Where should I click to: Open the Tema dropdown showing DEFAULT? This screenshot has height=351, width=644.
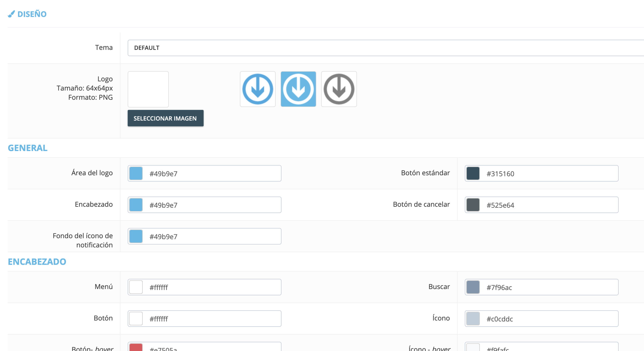point(386,48)
